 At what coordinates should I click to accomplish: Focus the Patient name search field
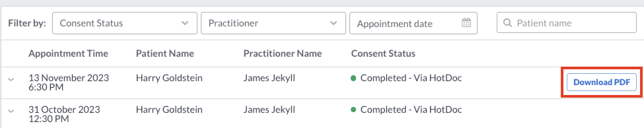[566, 23]
